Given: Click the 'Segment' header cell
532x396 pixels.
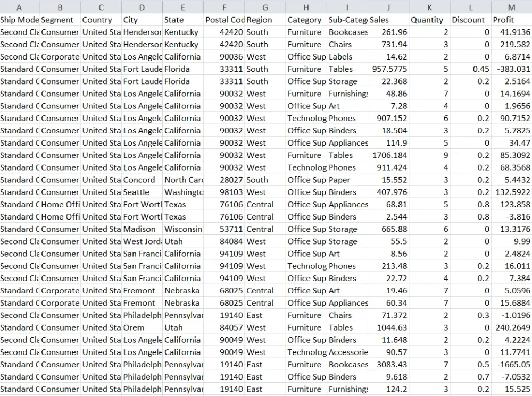Looking at the screenshot, I should (x=60, y=20).
